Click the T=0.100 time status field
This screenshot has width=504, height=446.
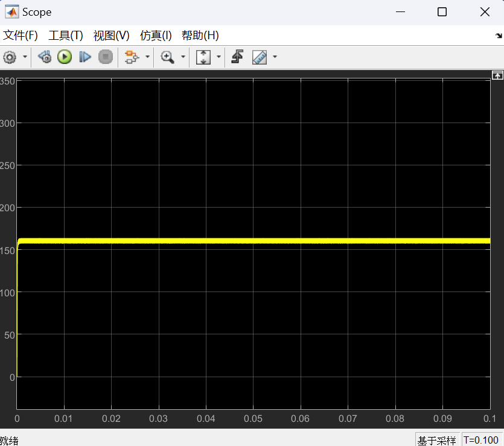click(481, 440)
